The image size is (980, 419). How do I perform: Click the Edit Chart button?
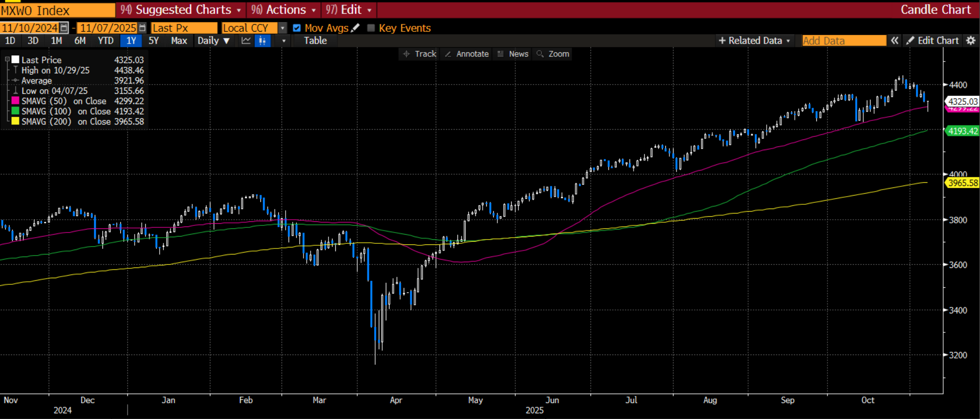pos(932,40)
